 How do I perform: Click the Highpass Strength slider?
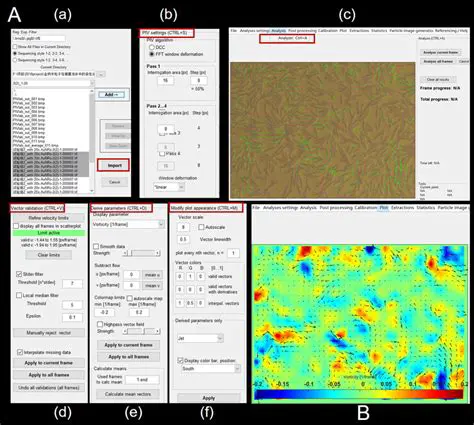pos(142,331)
